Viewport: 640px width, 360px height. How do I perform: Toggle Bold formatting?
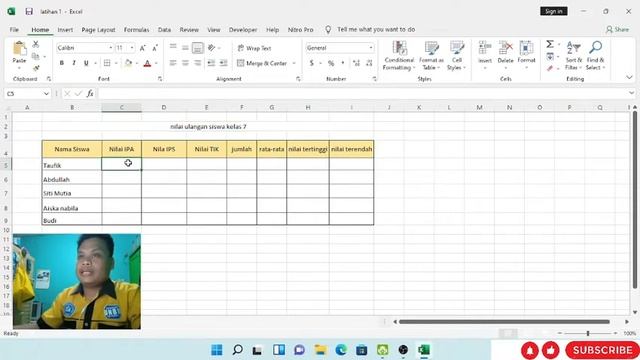click(62, 63)
